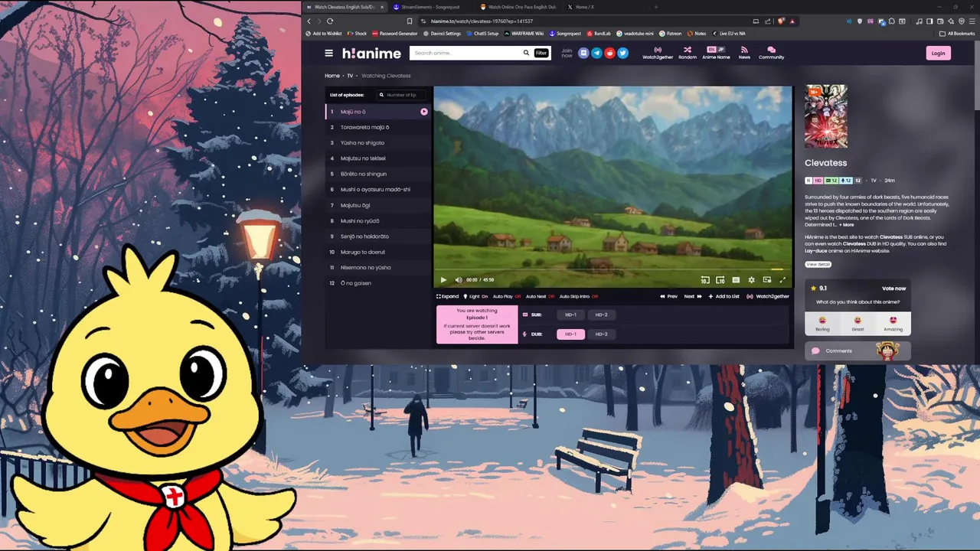Click the View detail button
This screenshot has width=980, height=551.
[x=818, y=264]
